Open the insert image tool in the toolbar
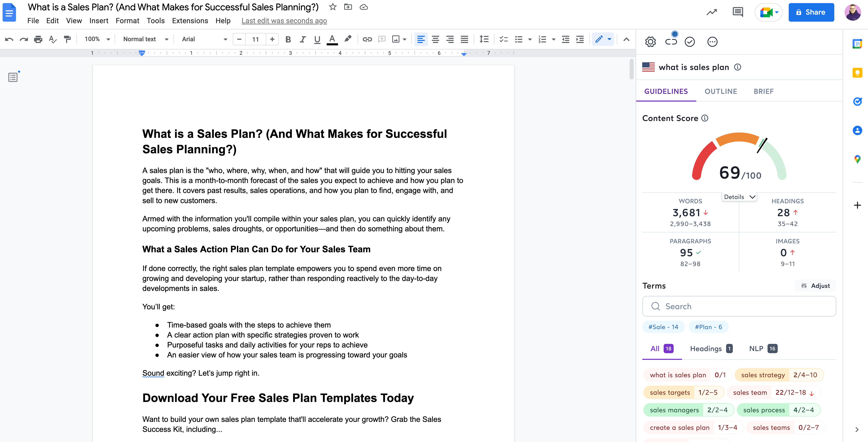 point(396,39)
